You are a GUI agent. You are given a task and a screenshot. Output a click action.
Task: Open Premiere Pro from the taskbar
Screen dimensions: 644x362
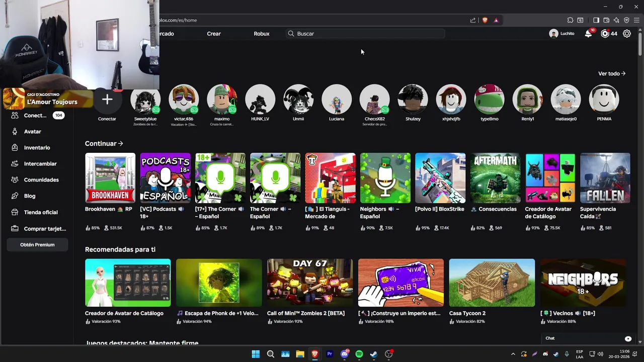click(x=330, y=354)
